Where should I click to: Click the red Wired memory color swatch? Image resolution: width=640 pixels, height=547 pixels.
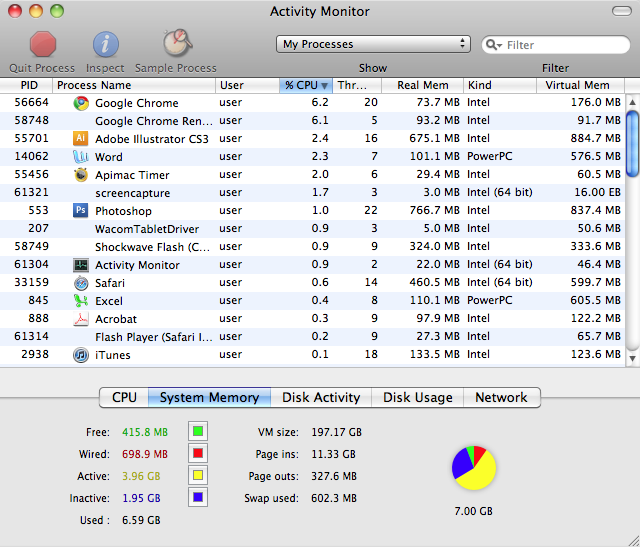click(x=198, y=453)
